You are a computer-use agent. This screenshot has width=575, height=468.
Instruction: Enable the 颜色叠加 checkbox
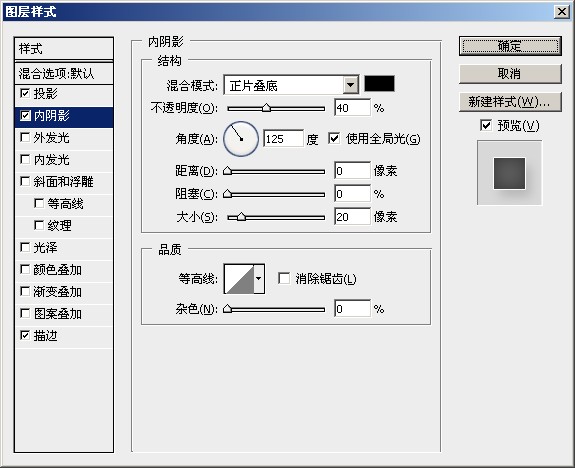(25, 270)
